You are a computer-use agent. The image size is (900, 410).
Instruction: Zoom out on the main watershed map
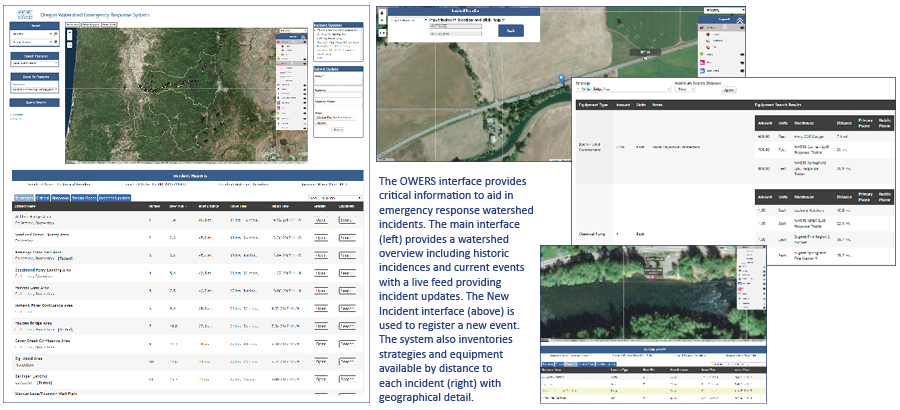pos(69,37)
